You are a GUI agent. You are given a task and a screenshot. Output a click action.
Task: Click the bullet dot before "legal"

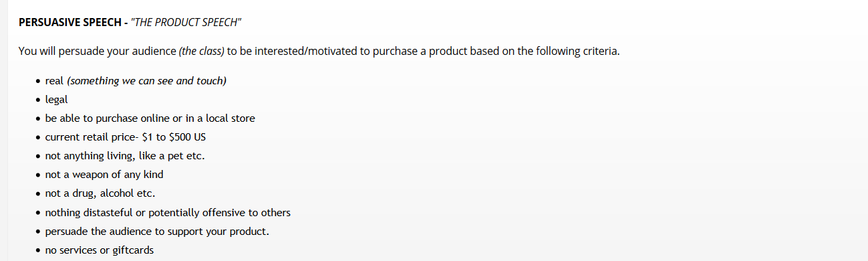(38, 100)
